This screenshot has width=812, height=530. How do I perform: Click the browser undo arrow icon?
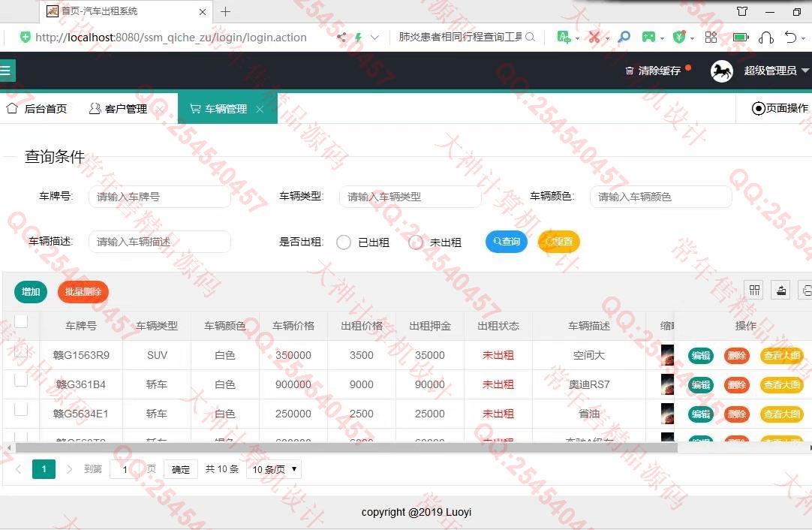[x=790, y=37]
